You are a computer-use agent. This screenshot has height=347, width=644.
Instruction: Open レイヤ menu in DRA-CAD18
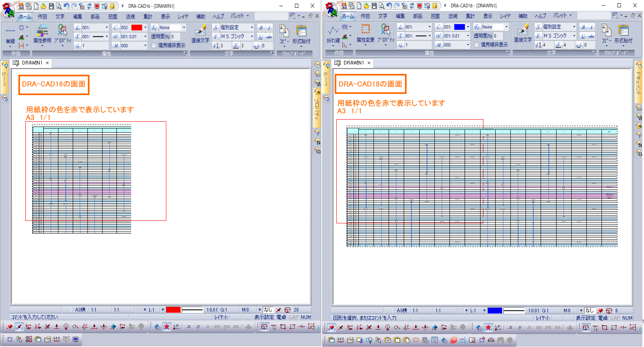pos(505,16)
